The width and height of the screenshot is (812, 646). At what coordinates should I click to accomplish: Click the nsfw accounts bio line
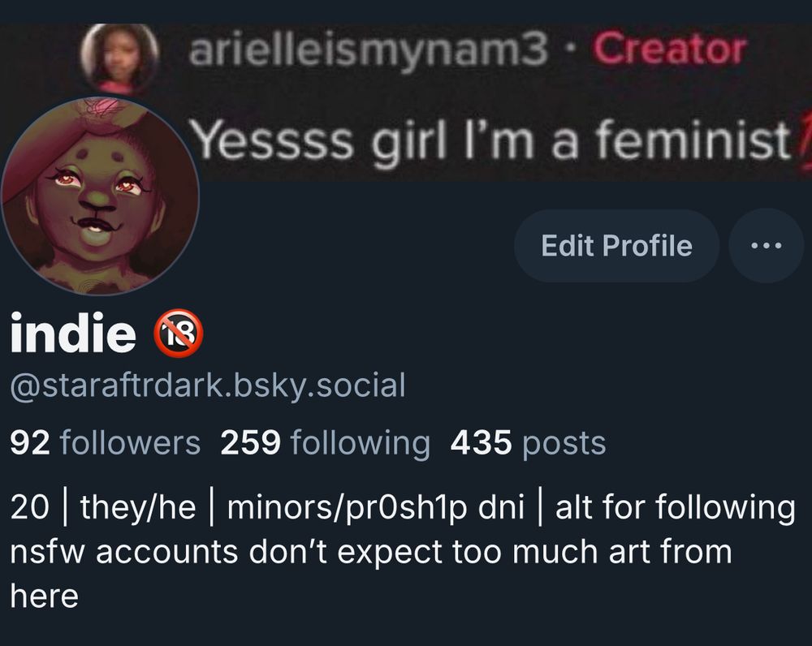[371, 552]
